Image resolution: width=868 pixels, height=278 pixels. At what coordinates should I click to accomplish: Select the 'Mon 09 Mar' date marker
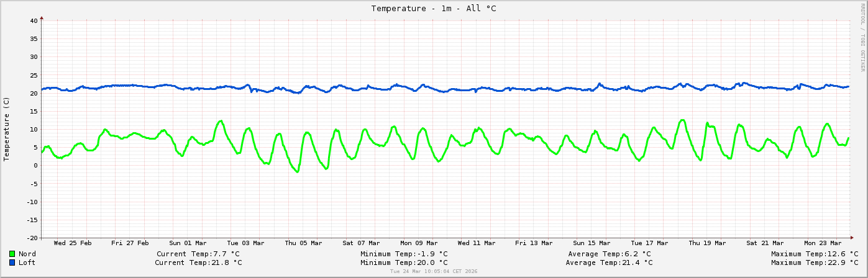[419, 243]
